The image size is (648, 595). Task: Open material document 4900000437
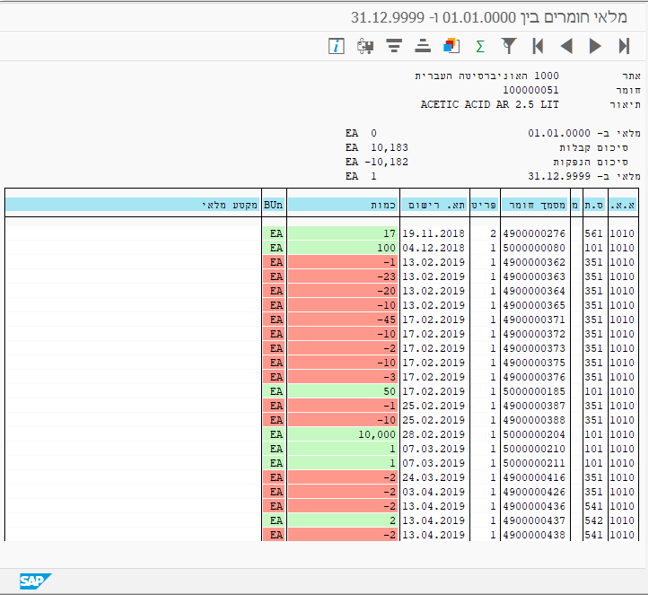coord(534,521)
